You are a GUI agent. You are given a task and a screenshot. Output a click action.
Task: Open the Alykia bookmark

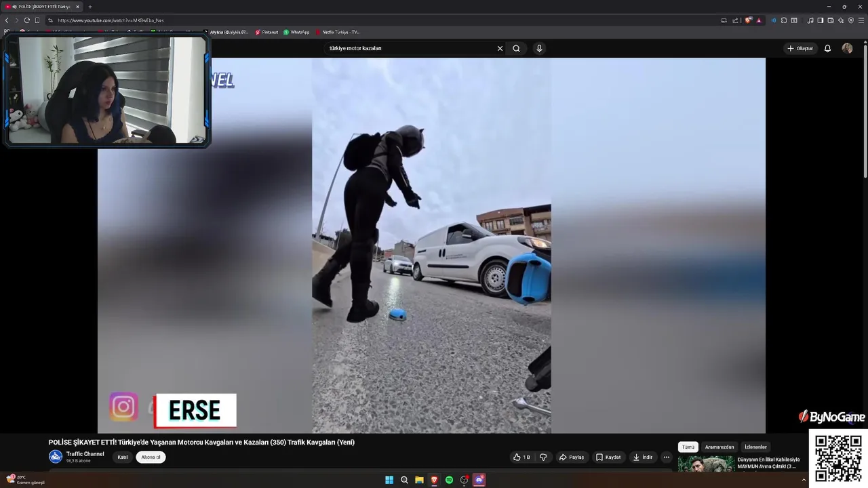(226, 32)
